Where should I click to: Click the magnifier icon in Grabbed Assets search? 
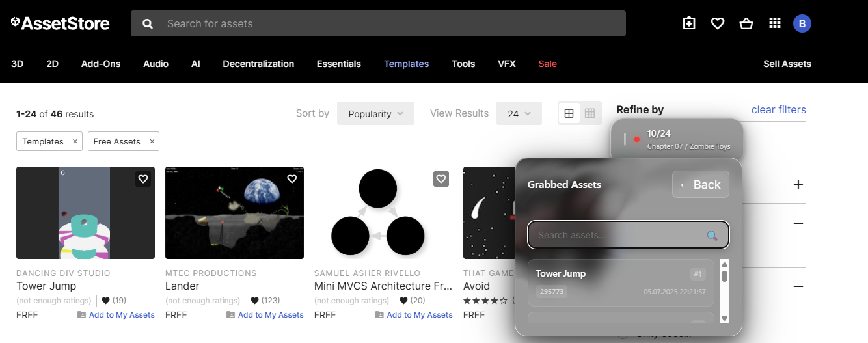point(712,236)
